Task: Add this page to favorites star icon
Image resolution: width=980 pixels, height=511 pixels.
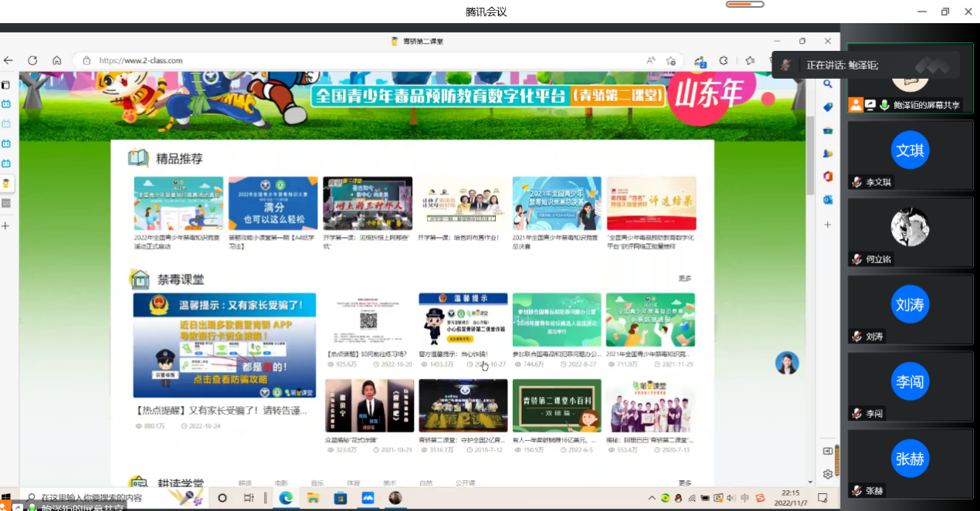Action: pyautogui.click(x=672, y=60)
